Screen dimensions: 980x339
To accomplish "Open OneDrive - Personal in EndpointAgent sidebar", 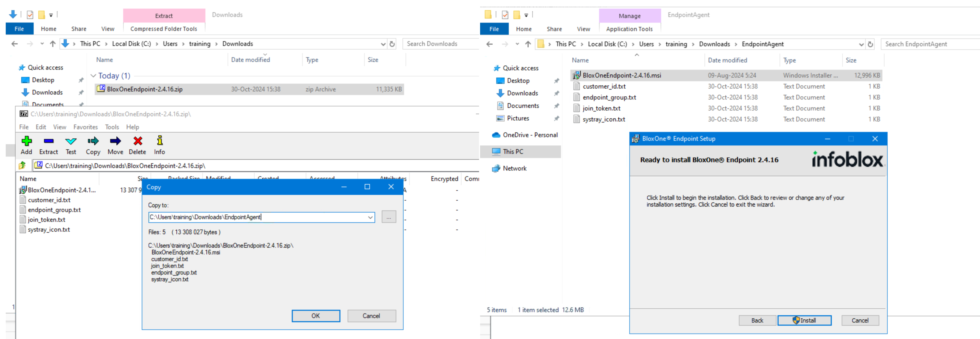I will [530, 135].
